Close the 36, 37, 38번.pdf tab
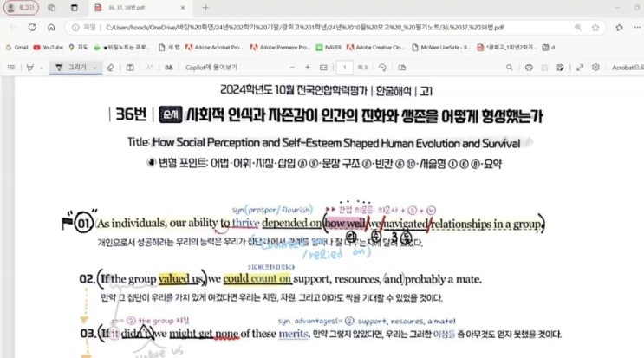 click(183, 8)
